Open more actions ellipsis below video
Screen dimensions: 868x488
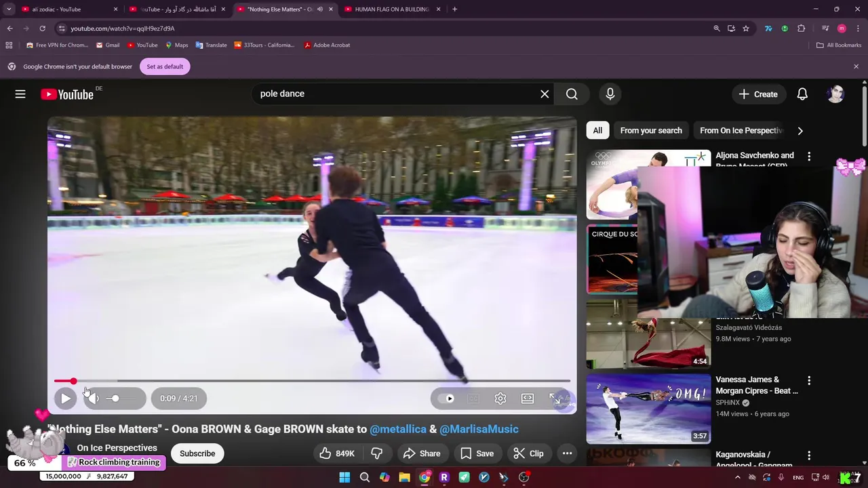tap(568, 453)
